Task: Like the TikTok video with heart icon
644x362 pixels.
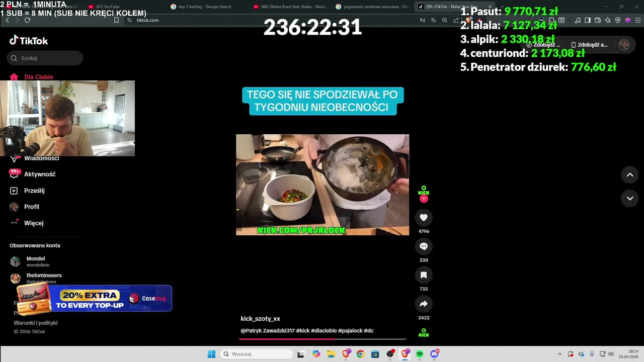Action: tap(424, 217)
